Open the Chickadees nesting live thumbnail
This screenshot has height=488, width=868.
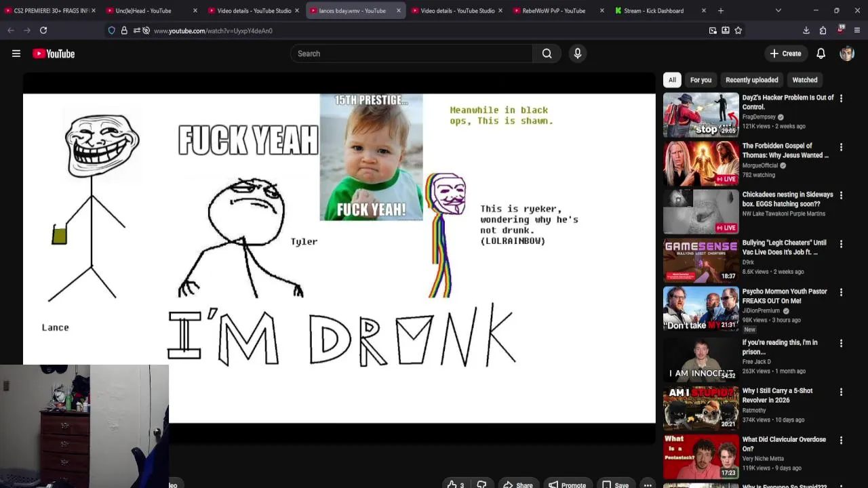coord(701,211)
